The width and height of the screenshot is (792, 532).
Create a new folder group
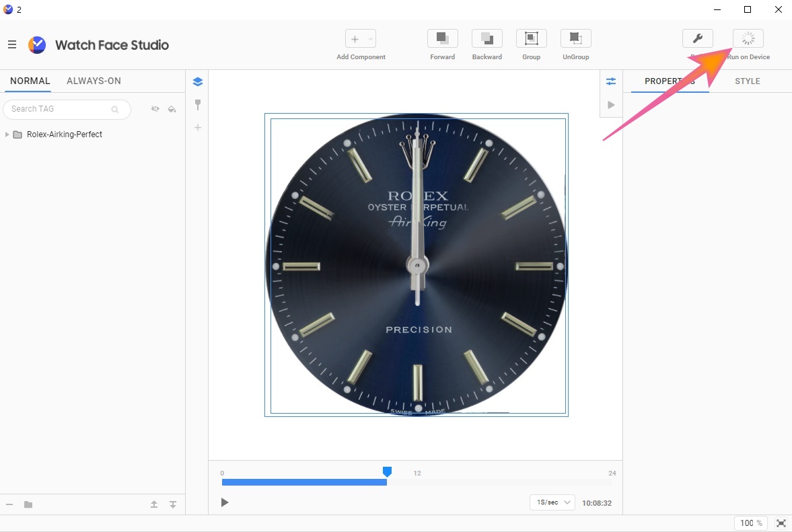(28, 504)
